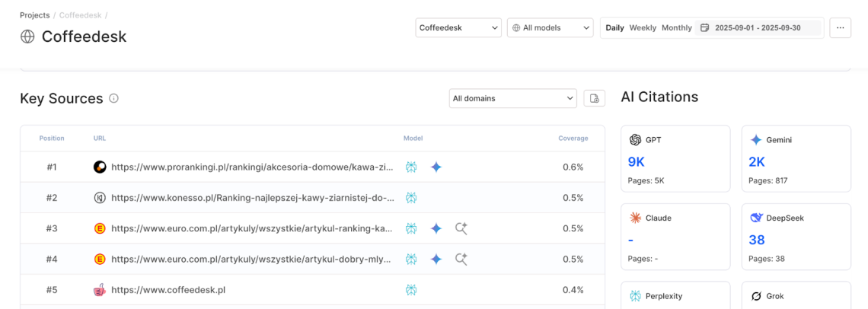
Task: Open the konesso.pl URL in row #2
Action: 253,198
